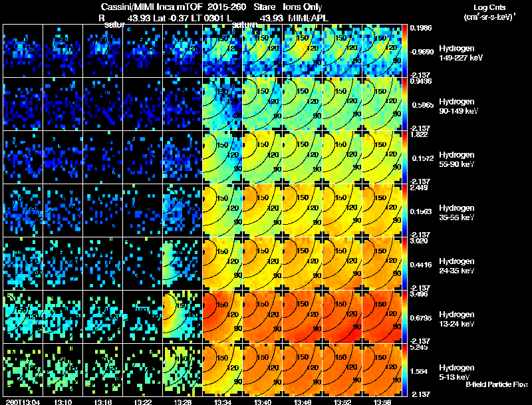The height and width of the screenshot is (405, 532).
Task: Pick the color bar for Hydrogen 5-13 keV
Action: tap(404, 370)
